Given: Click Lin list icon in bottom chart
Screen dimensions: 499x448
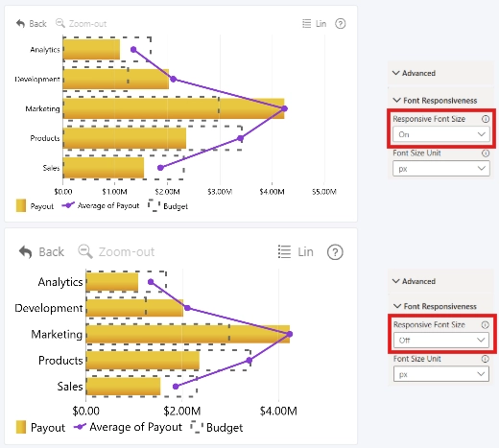Looking at the screenshot, I should [284, 251].
